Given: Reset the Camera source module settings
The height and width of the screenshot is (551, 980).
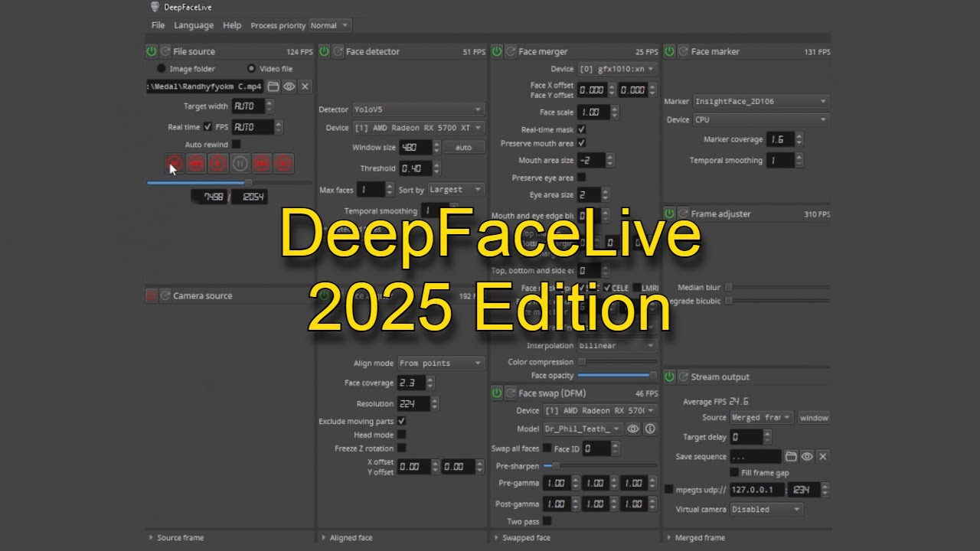Looking at the screenshot, I should tap(165, 295).
